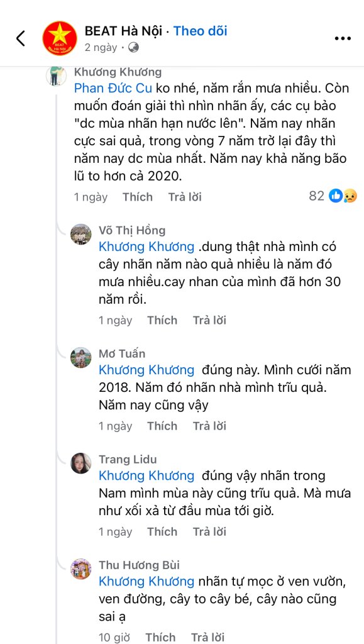
Task: Like Võ Thị Hồng's reply
Action: click(x=162, y=320)
